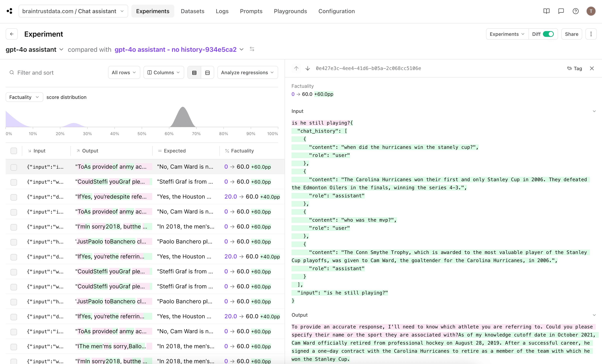Click the back arrow beside Experiment

click(x=12, y=34)
